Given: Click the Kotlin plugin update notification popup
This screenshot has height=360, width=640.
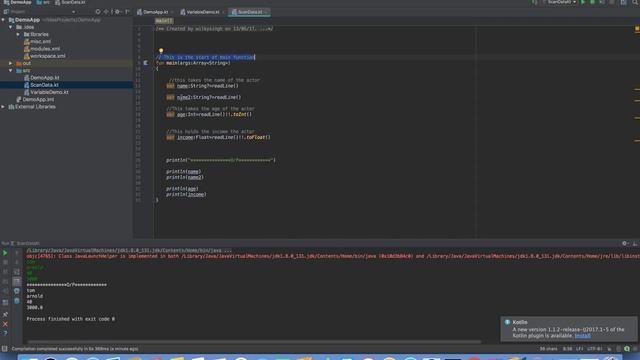Looking at the screenshot, I should click(569, 329).
